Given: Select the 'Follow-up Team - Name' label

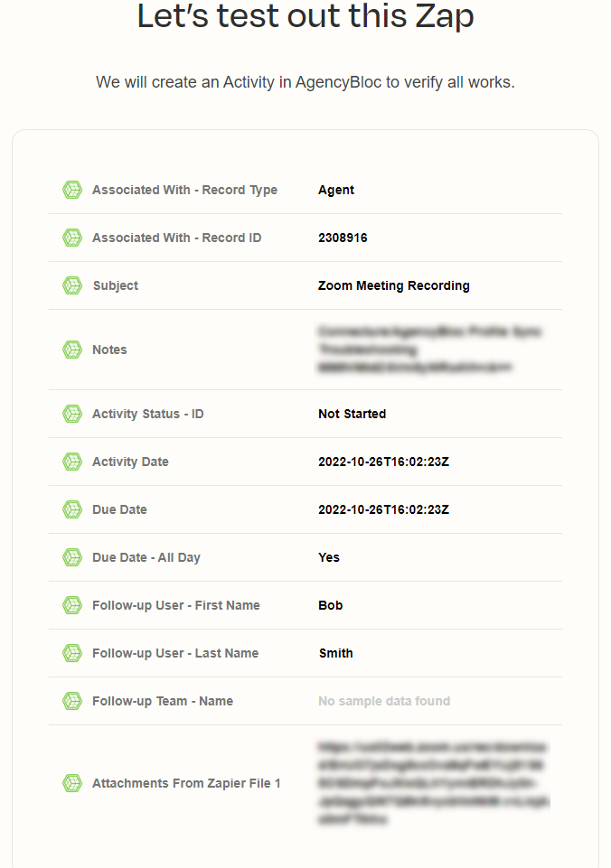Looking at the screenshot, I should [163, 701].
